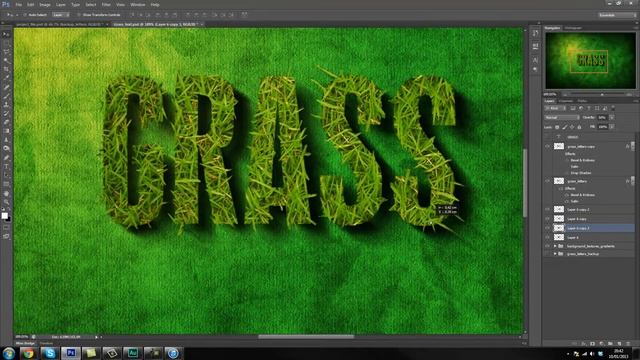Viewport: 640px width, 360px height.
Task: Open the collapsed History panel icon
Action: point(535,33)
